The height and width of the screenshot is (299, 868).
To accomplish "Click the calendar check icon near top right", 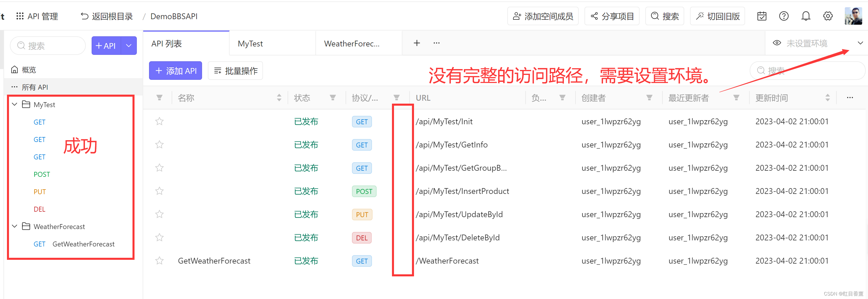I will (x=762, y=16).
